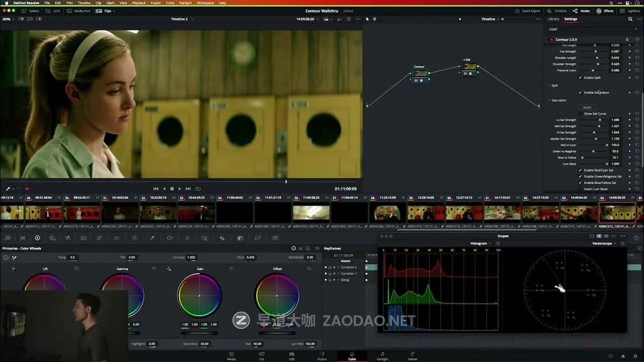Play forward in the viewer
The image size is (644, 362).
tap(180, 189)
